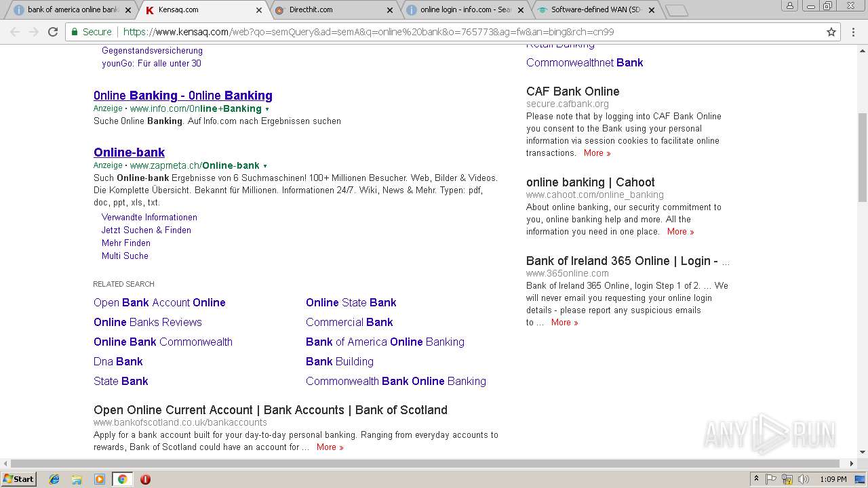This screenshot has width=868, height=488.
Task: Search related: Online Bank Commonwealth
Action: coord(163,342)
